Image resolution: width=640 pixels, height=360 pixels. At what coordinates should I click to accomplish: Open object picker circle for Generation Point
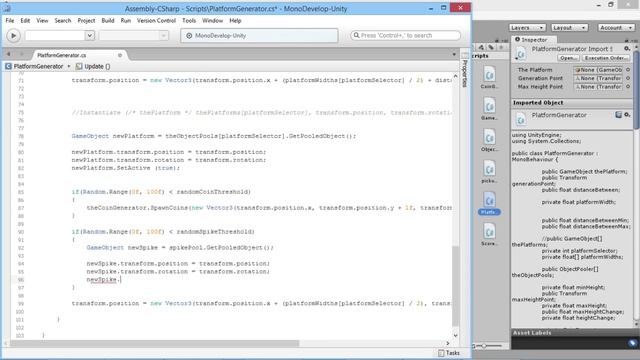click(x=628, y=78)
